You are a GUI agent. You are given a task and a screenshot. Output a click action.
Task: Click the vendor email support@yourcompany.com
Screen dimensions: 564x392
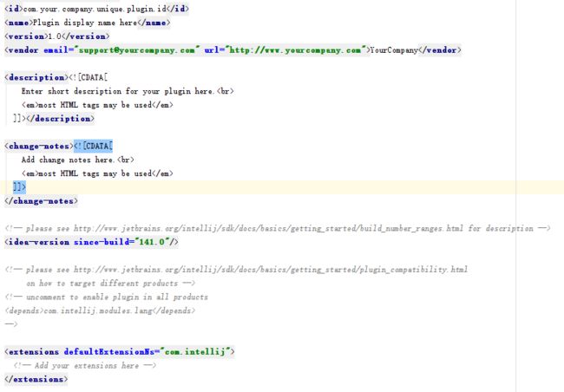tap(137, 50)
